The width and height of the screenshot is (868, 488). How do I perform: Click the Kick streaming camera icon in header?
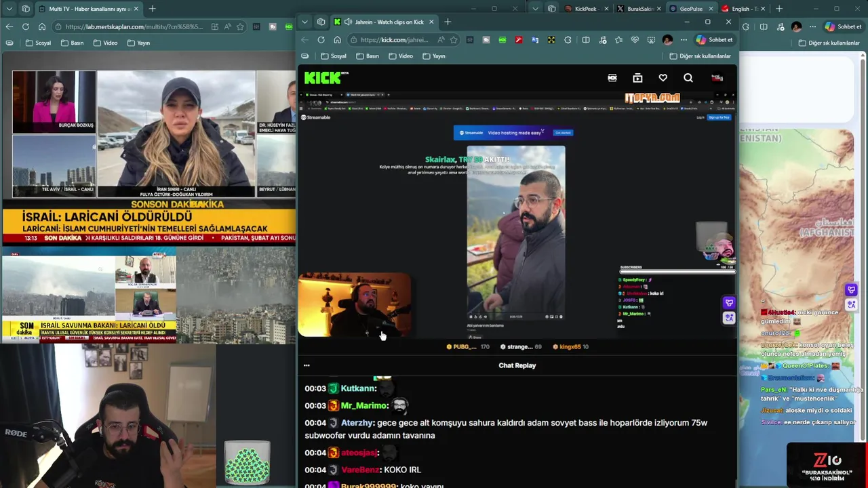click(612, 78)
